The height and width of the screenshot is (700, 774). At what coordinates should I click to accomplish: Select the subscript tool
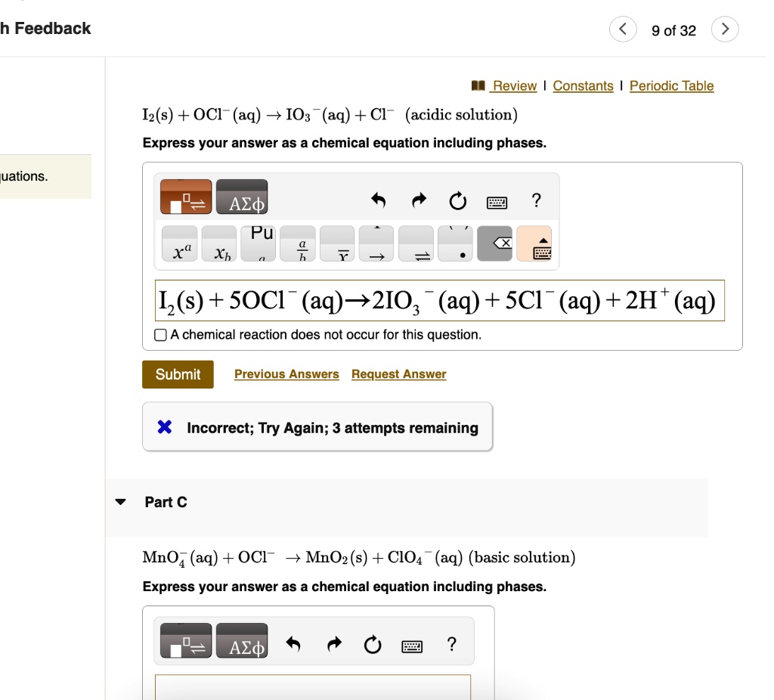(x=221, y=248)
